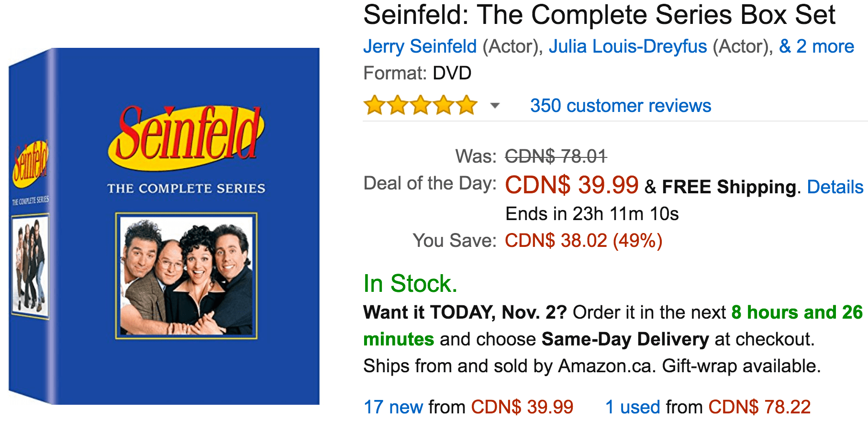Click the box spine side cast photo
This screenshot has height=422, width=868.
point(30,267)
